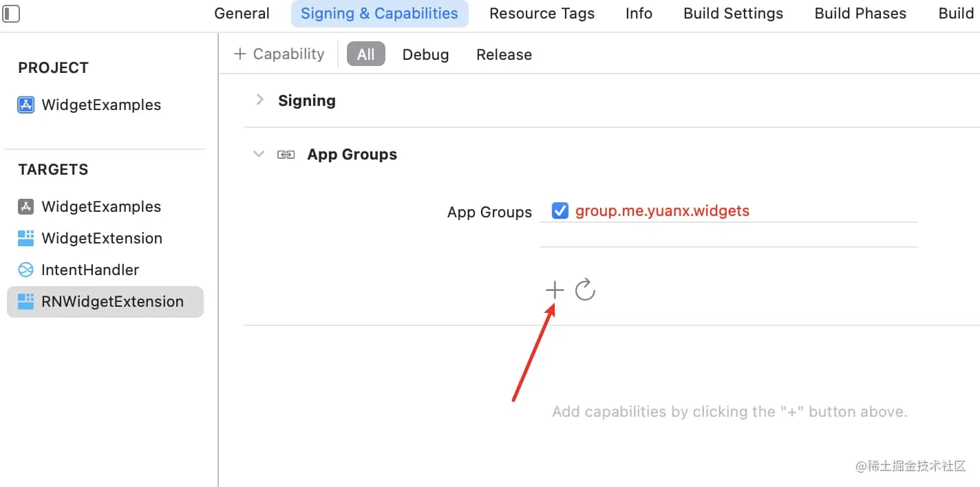The image size is (980, 487).
Task: Select the IntentHandler target icon
Action: point(25,270)
